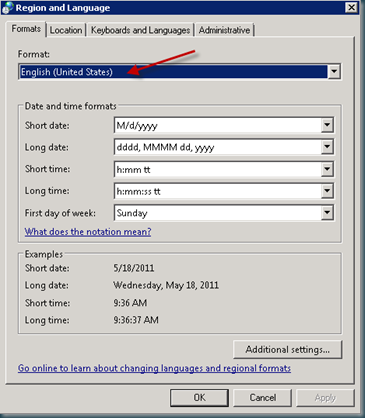Screen dimensions: 365x418
Task: Click the Apply button
Action: click(325, 398)
